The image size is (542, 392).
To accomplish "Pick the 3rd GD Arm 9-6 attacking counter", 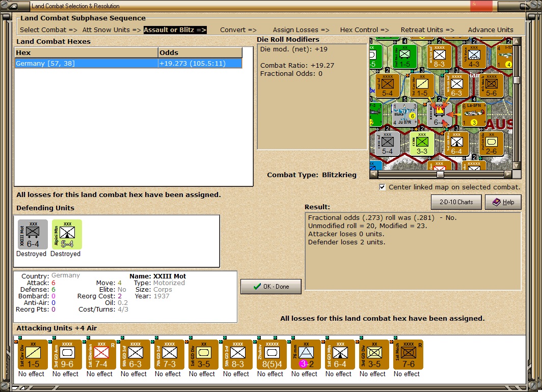I will [67, 354].
